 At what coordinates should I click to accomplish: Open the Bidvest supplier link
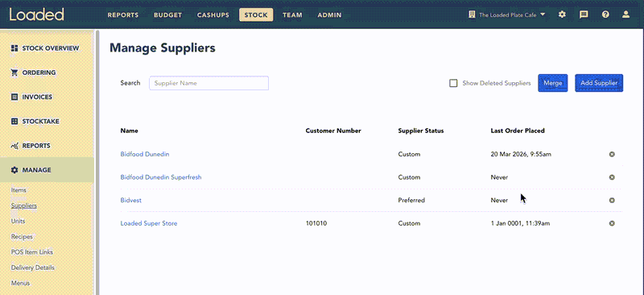click(131, 201)
